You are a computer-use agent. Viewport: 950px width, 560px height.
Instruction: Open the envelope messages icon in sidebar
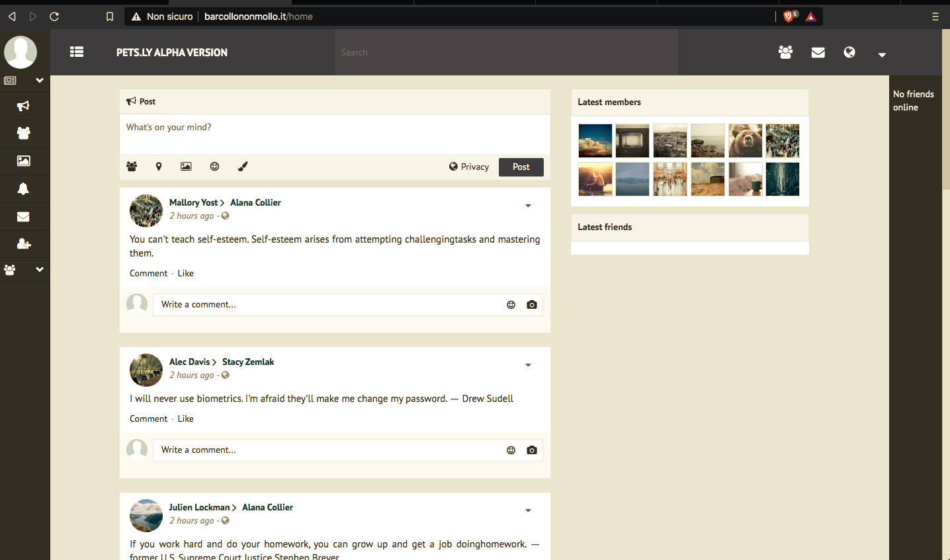point(23,217)
